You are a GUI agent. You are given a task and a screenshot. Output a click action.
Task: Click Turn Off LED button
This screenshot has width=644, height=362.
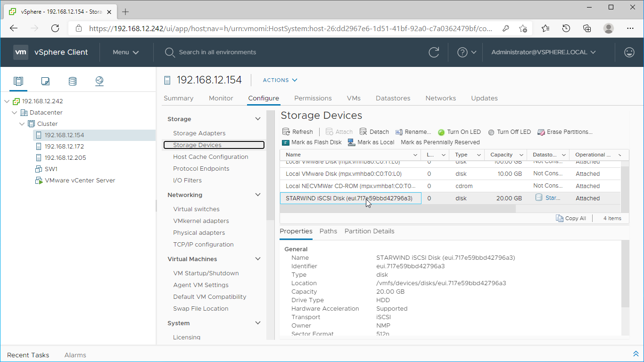point(510,132)
